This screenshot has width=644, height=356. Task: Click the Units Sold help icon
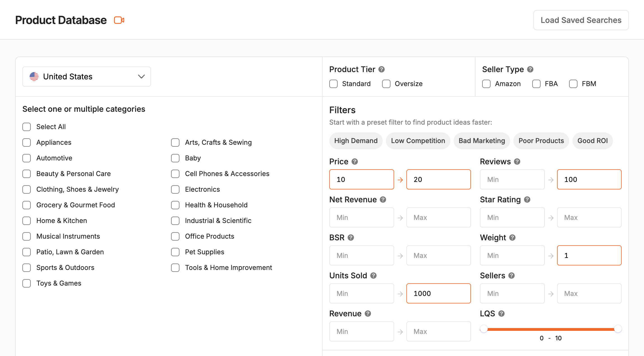[373, 276]
